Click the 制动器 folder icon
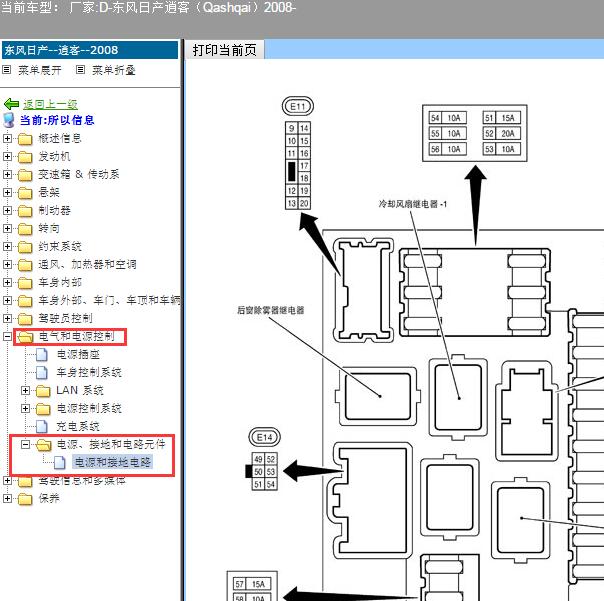The height and width of the screenshot is (601, 604). 25,211
